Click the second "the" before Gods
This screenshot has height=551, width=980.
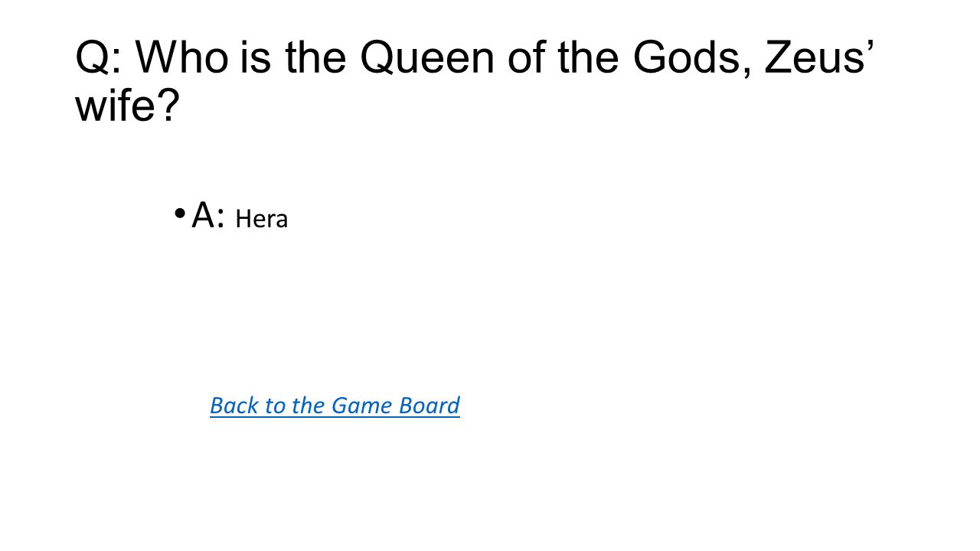click(x=590, y=58)
